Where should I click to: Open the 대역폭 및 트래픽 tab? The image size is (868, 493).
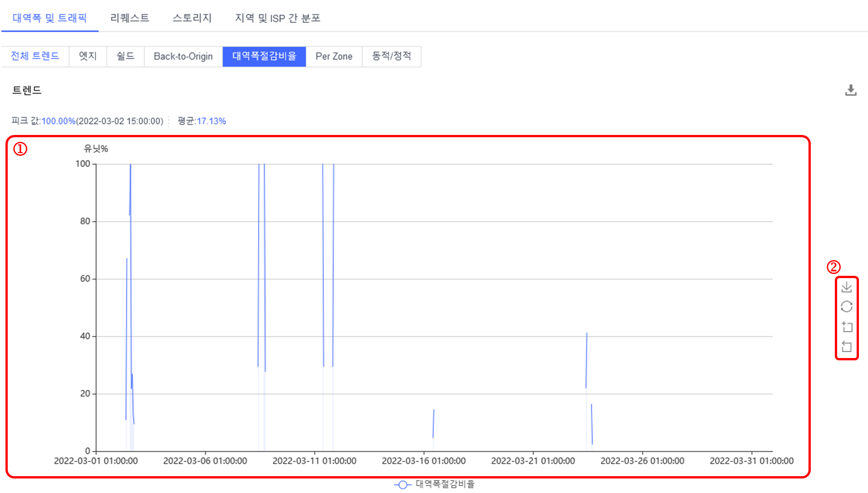point(50,18)
